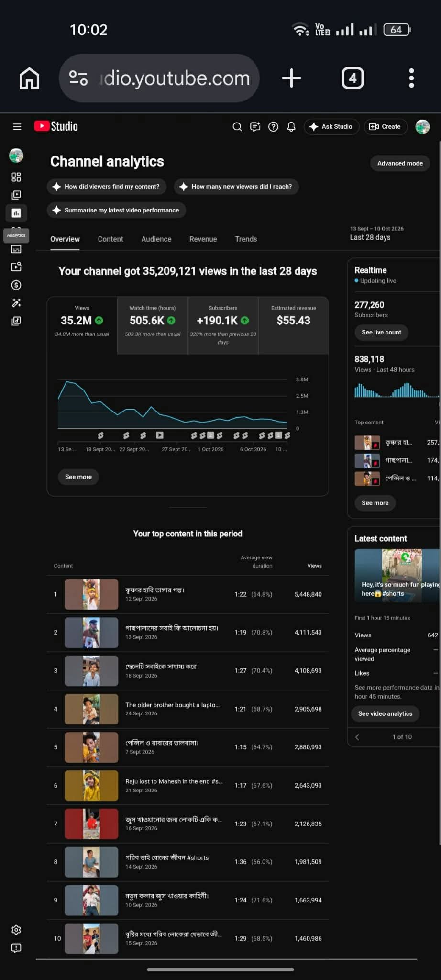
Task: Ask 'How many new viewers did I reach?'
Action: 236,187
